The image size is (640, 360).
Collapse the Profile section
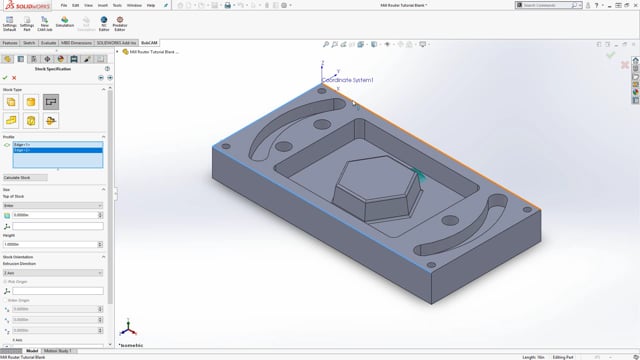coord(103,137)
